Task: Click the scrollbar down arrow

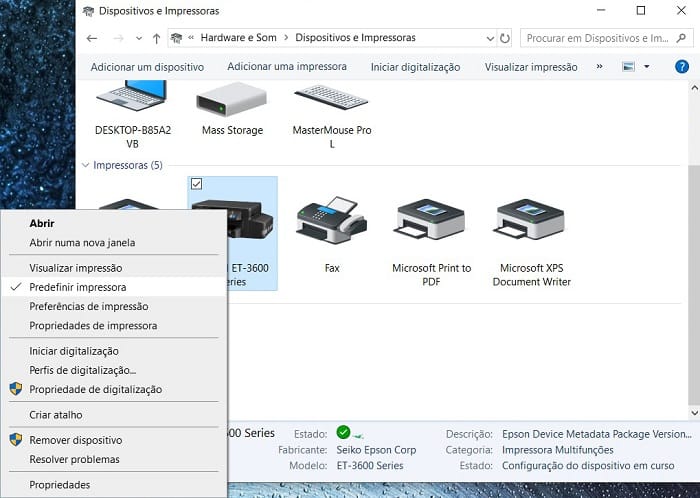Action: click(x=695, y=413)
